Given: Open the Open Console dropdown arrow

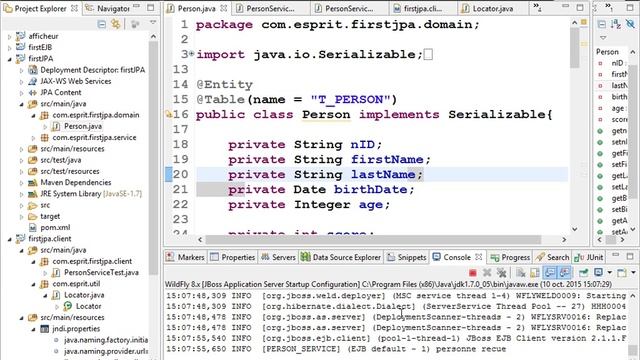Looking at the screenshot, I should pyautogui.click(x=633, y=272).
